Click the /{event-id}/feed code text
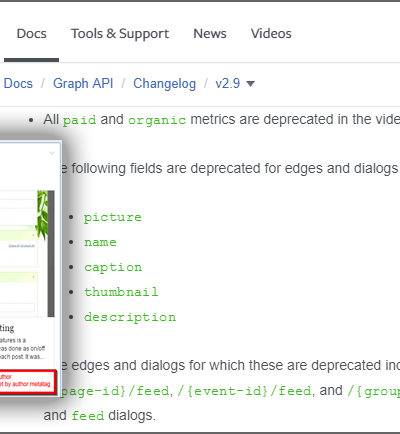Screen dimensions: 400x434 pos(244,391)
